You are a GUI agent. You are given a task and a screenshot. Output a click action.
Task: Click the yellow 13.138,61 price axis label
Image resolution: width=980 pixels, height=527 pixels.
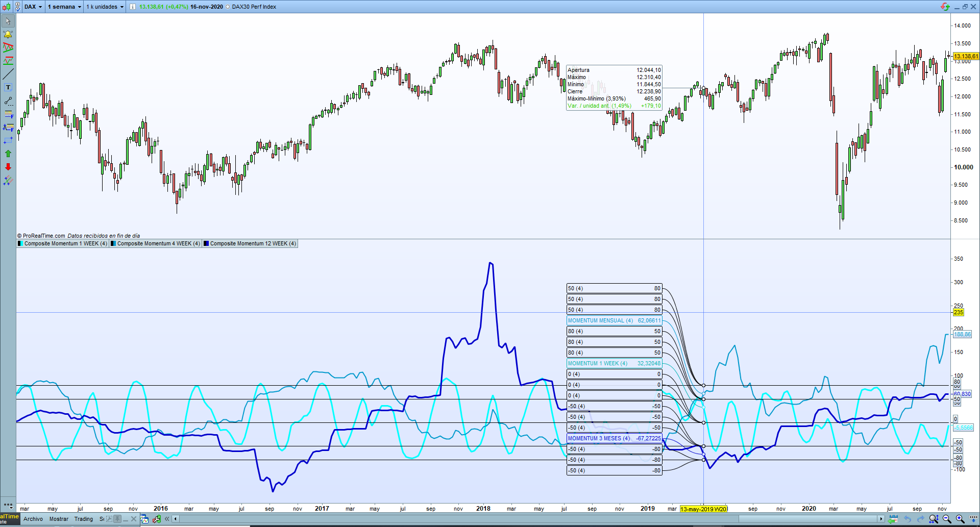click(966, 56)
